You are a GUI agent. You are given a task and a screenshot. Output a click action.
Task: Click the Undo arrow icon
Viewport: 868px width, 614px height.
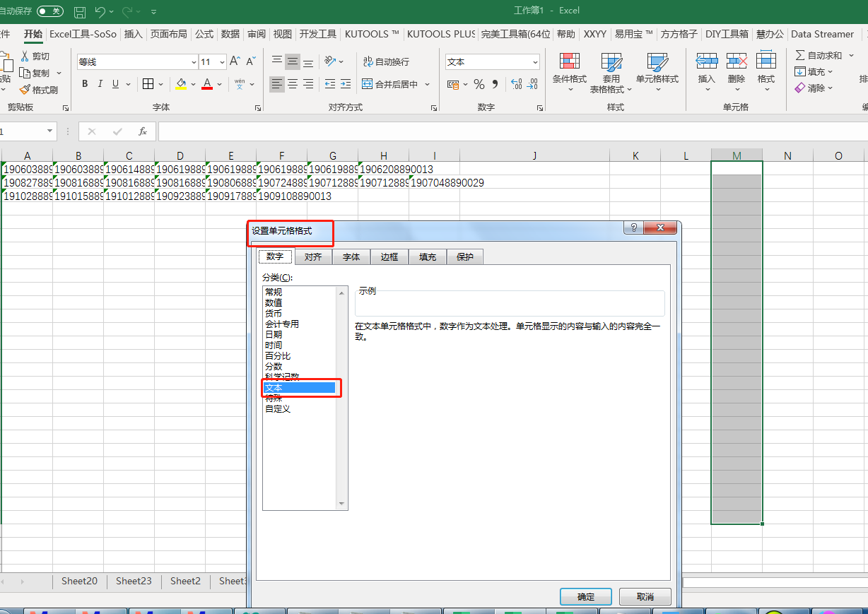[100, 12]
